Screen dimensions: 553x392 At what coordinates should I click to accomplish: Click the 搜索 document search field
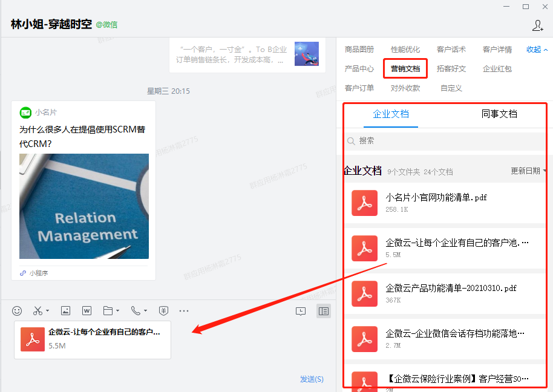445,141
